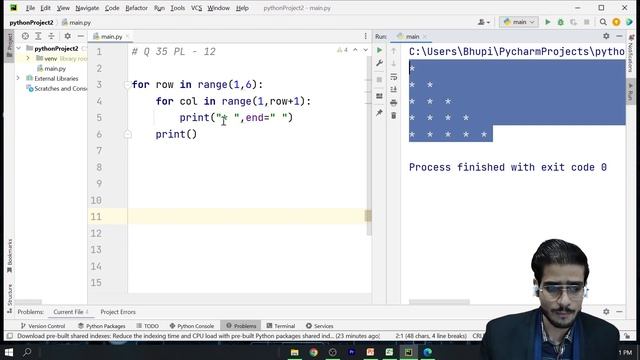Open the Refactor menu
Image resolution: width=640 pixels, height=360 pixels.
point(136,8)
